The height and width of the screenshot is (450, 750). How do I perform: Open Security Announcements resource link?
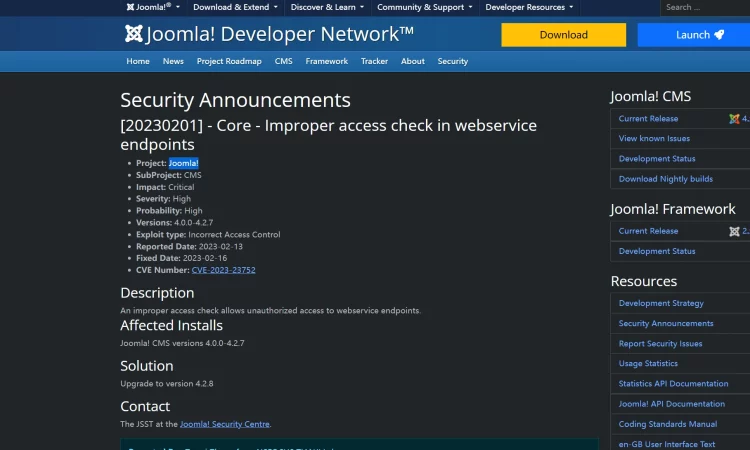pyautogui.click(x=666, y=323)
